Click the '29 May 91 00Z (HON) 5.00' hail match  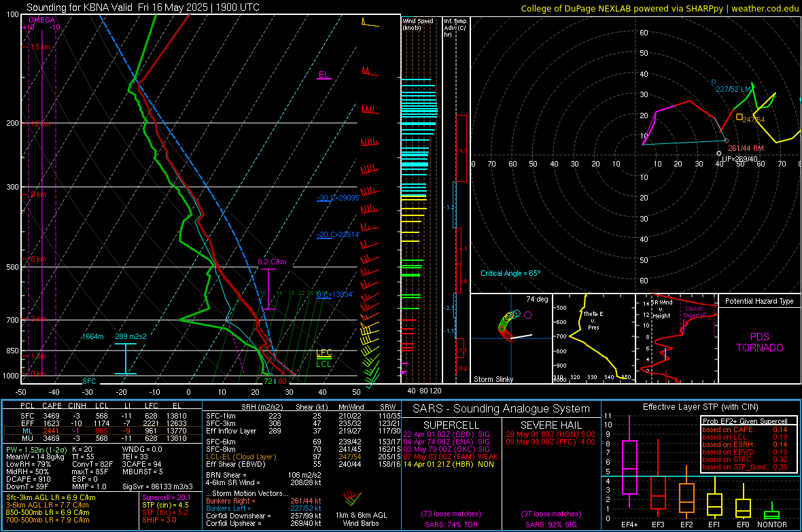tap(551, 435)
